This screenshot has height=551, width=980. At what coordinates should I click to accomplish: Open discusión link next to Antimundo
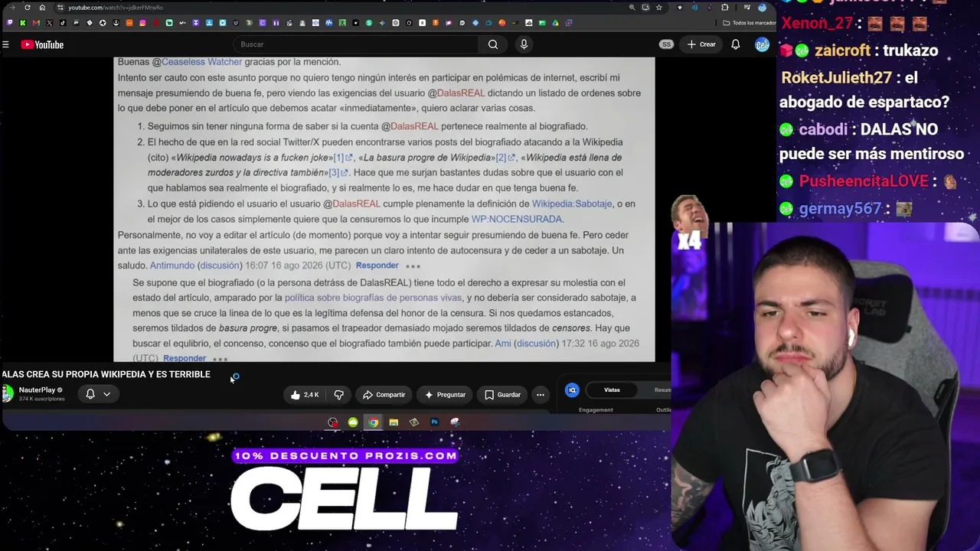[x=220, y=266]
